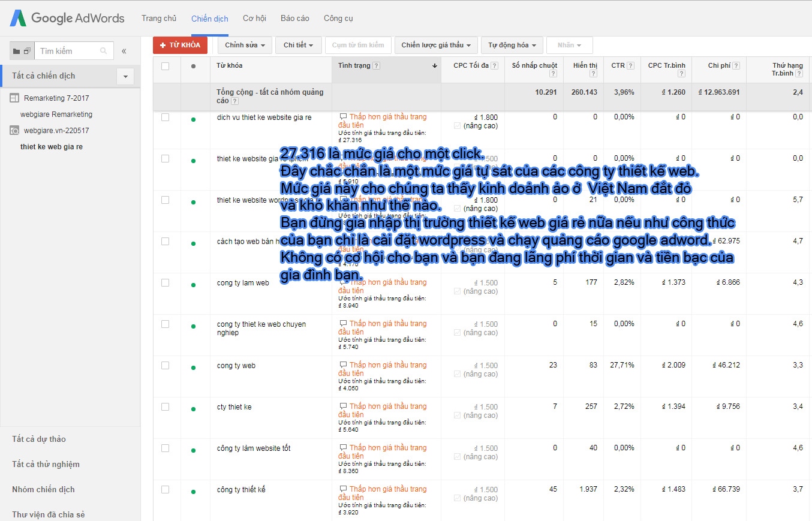Collapse the sidebar with the double-chevron icon
Screen dimensions: 812x521
tap(124, 52)
